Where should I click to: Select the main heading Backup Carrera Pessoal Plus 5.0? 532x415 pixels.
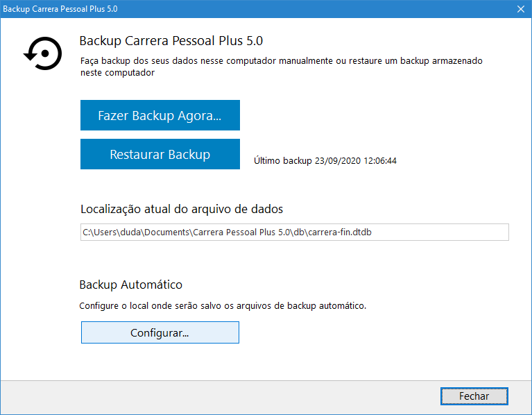(x=171, y=41)
